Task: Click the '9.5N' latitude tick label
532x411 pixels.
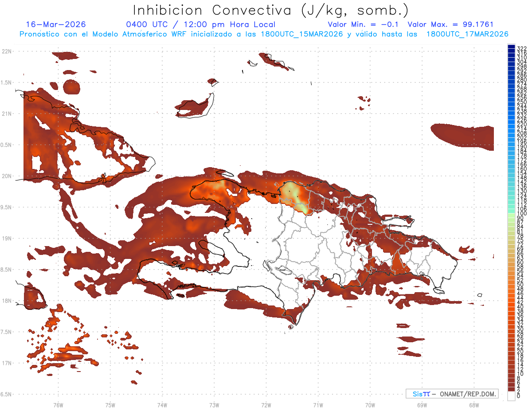Action: pos(6,207)
